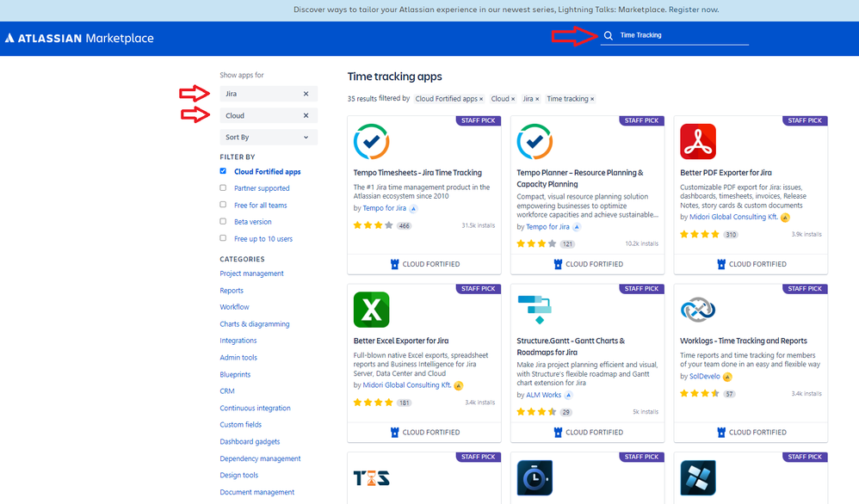Select the Charts & diagramming category

254,324
